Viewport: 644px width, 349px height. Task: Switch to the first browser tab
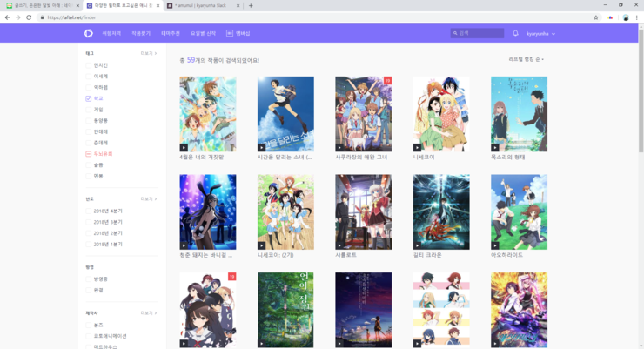[x=39, y=6]
